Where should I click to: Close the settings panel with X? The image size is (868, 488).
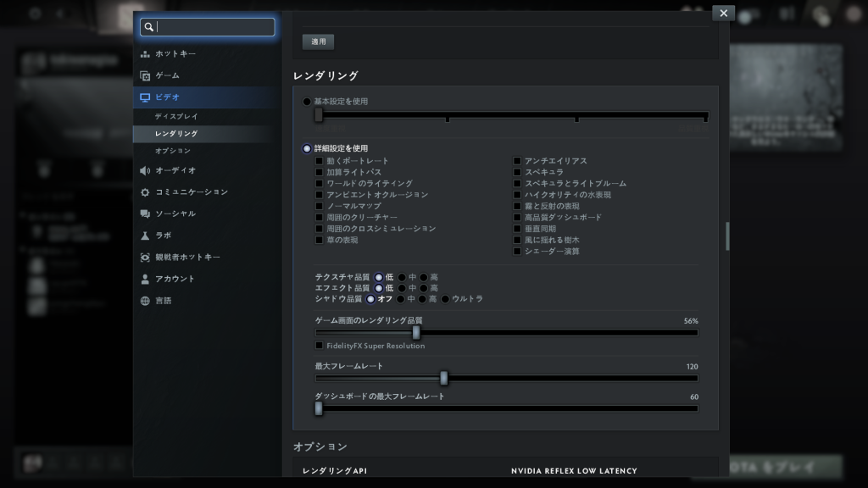723,13
